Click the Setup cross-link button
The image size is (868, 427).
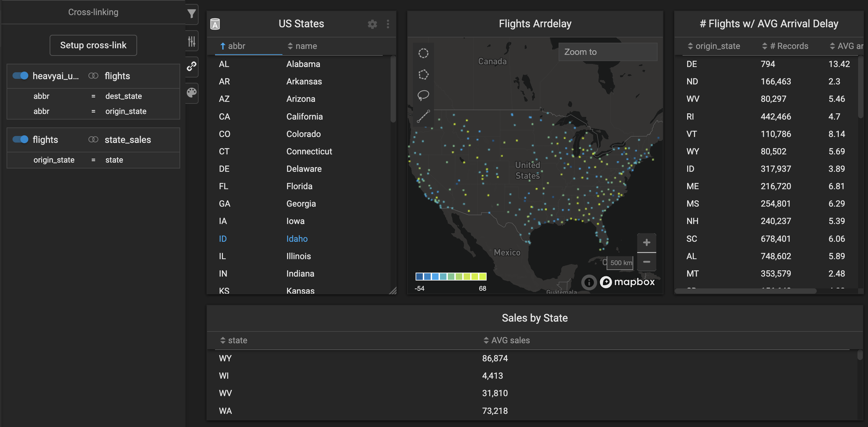coord(93,45)
